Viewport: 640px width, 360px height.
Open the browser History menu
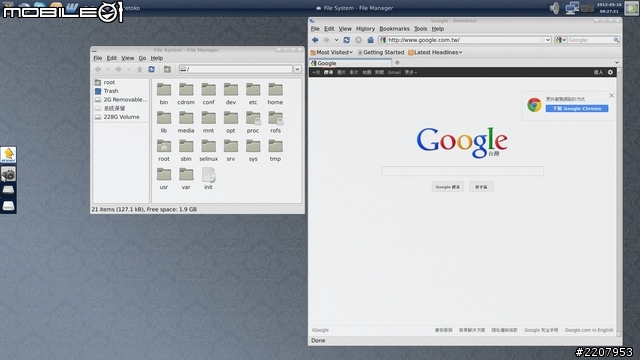[x=365, y=29]
